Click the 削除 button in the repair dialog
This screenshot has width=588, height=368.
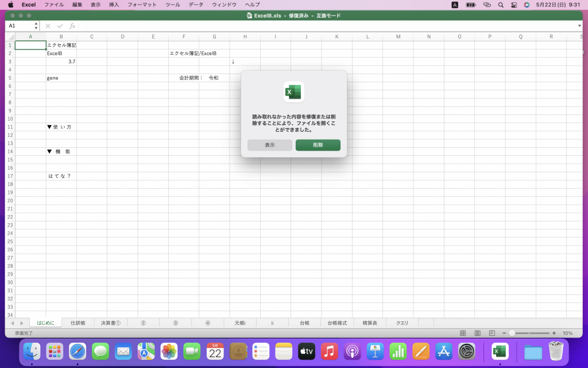pos(318,145)
